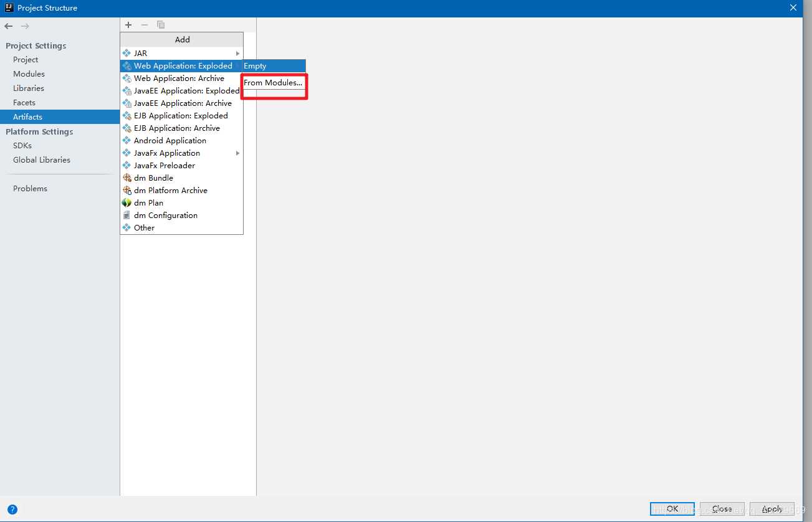Click the dm Bundle icon
Image resolution: width=812 pixels, height=522 pixels.
click(x=127, y=178)
